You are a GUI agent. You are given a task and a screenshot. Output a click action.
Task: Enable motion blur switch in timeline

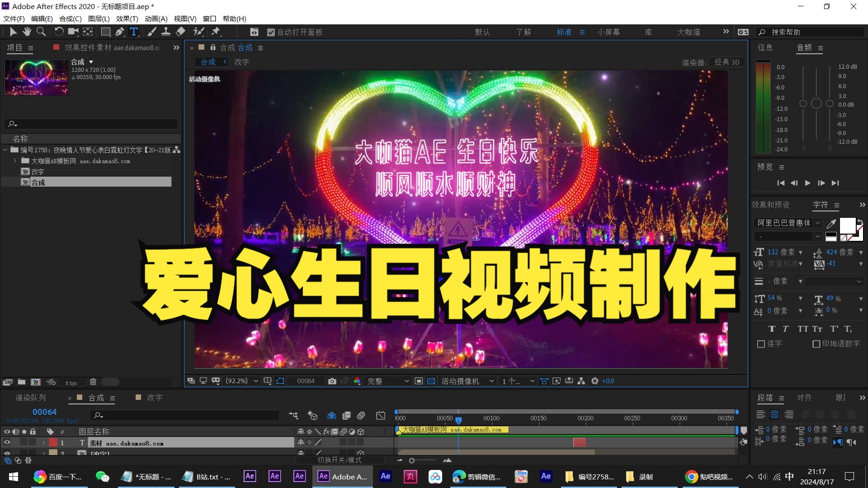point(361,415)
